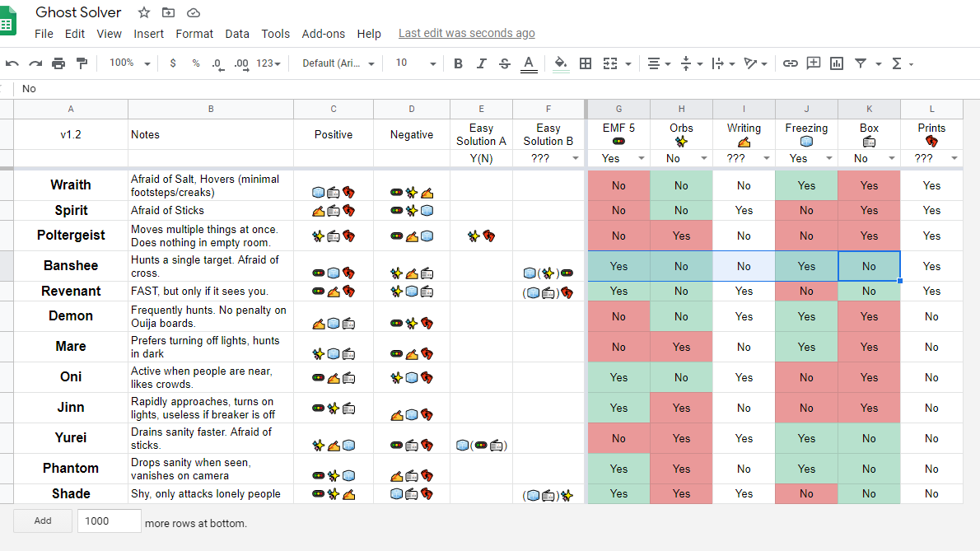Image resolution: width=980 pixels, height=551 pixels.
Task: Format as percent
Action: (x=196, y=63)
